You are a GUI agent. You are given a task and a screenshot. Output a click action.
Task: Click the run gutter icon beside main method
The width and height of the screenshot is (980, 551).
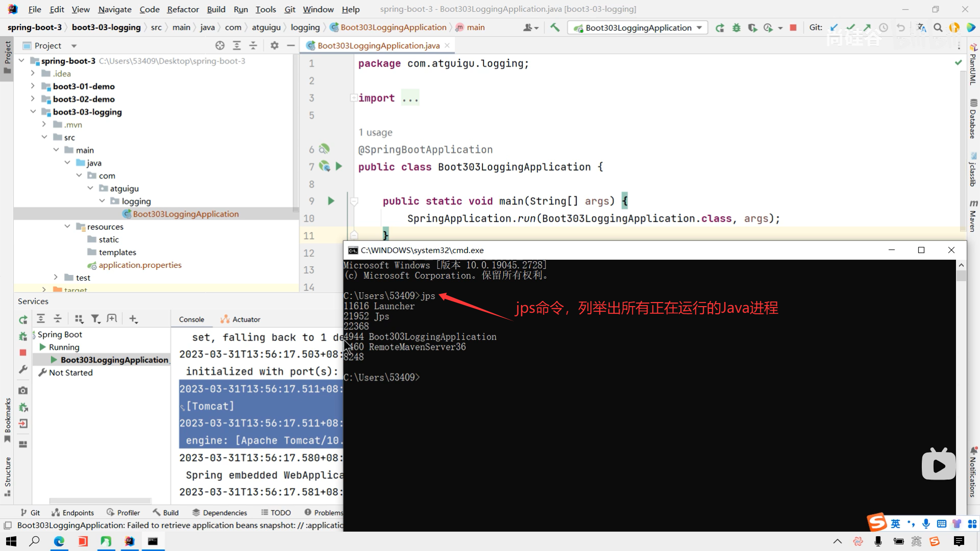click(331, 201)
